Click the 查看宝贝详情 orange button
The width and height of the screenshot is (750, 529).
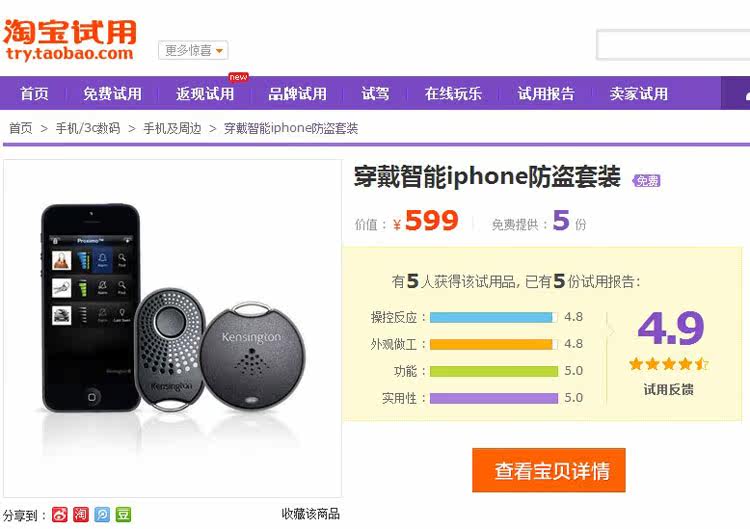click(x=549, y=470)
